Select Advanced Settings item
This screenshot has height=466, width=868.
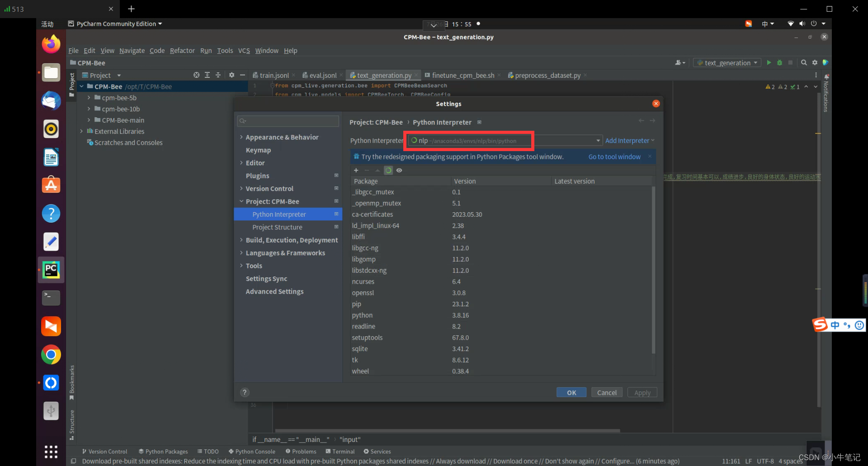(x=274, y=292)
